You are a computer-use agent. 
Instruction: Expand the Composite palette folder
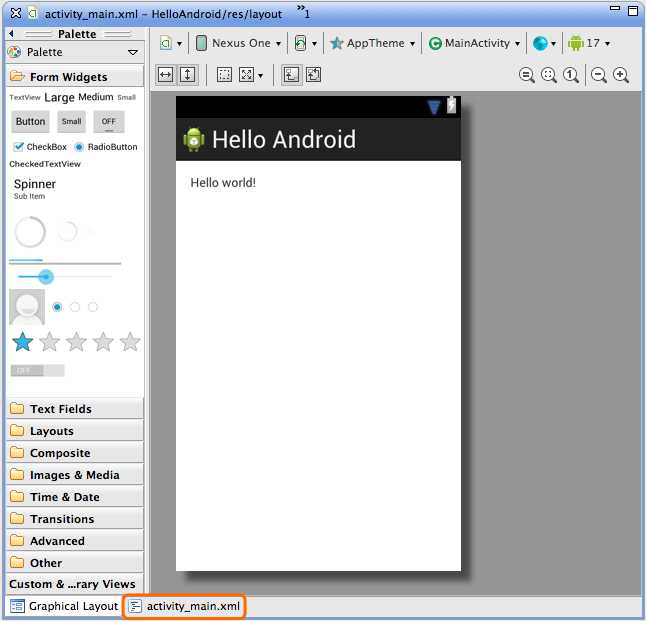[75, 453]
